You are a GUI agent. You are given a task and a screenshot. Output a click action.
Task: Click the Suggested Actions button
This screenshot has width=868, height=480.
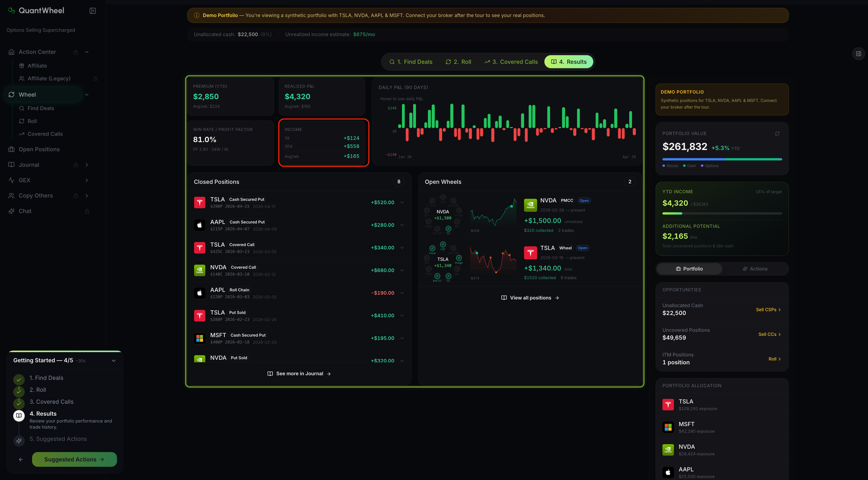pos(75,459)
